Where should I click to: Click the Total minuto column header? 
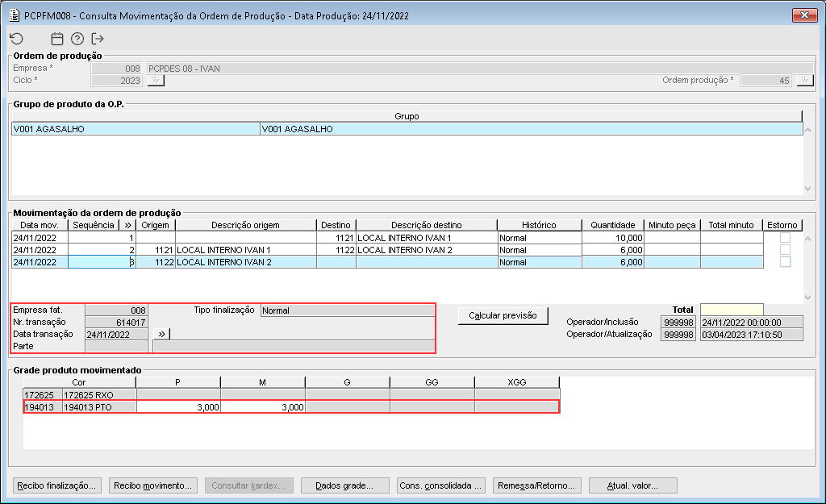pyautogui.click(x=731, y=225)
